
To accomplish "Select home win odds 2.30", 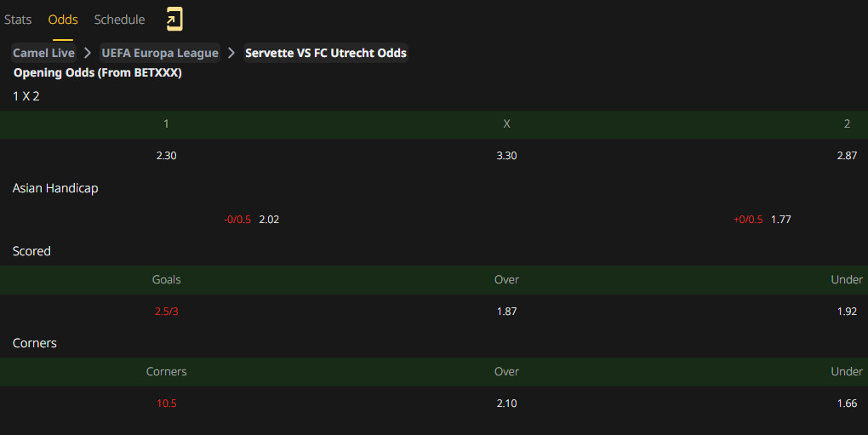I will pos(166,156).
